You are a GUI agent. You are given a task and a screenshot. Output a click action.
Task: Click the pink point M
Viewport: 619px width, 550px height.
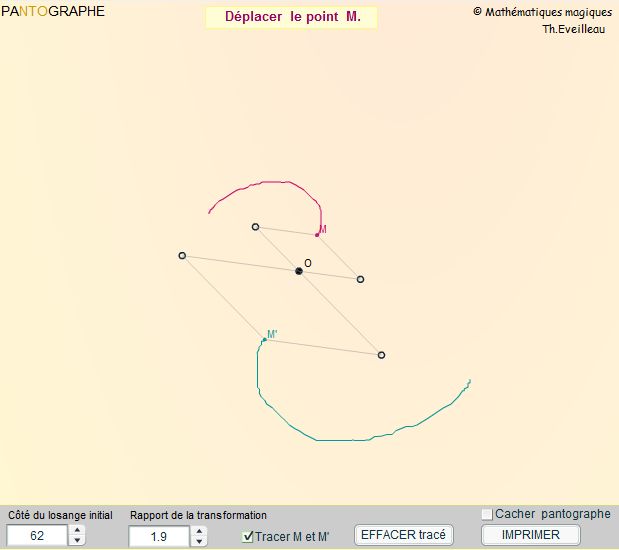pyautogui.click(x=317, y=235)
